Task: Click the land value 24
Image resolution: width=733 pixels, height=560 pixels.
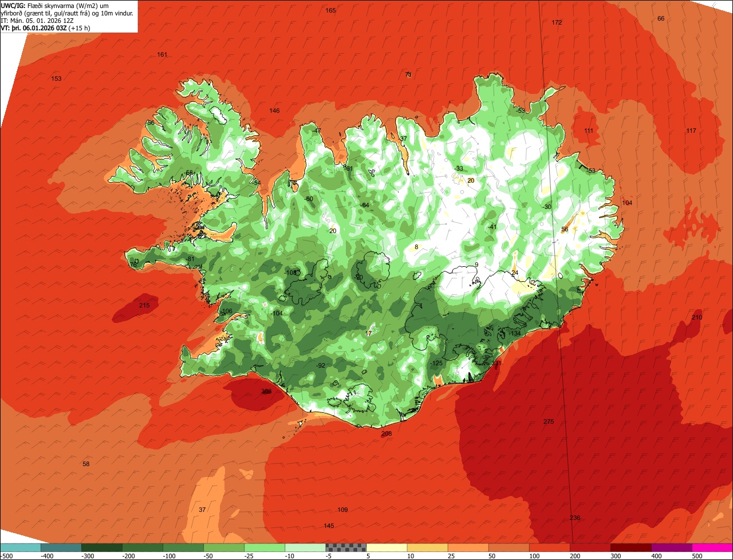Action: click(515, 273)
